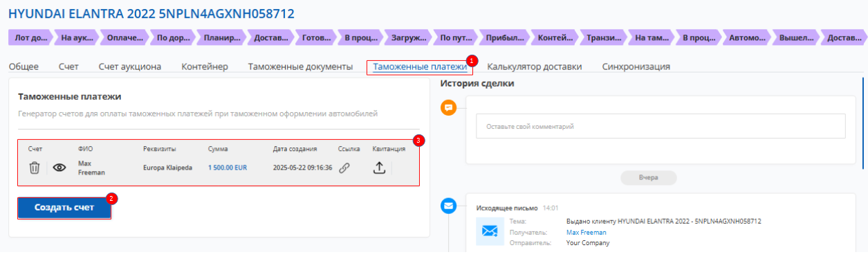Click the 1 500.00 EUR amount
The height and width of the screenshot is (268, 868).
228,168
